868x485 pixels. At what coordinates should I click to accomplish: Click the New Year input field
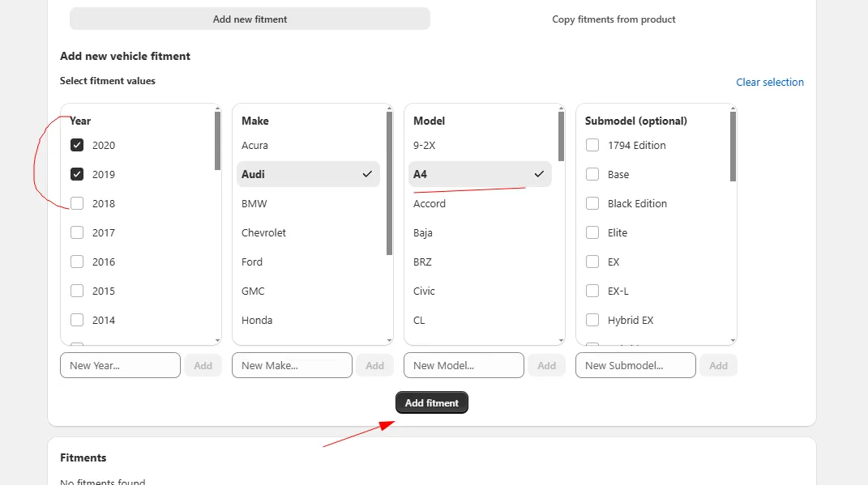click(x=120, y=366)
